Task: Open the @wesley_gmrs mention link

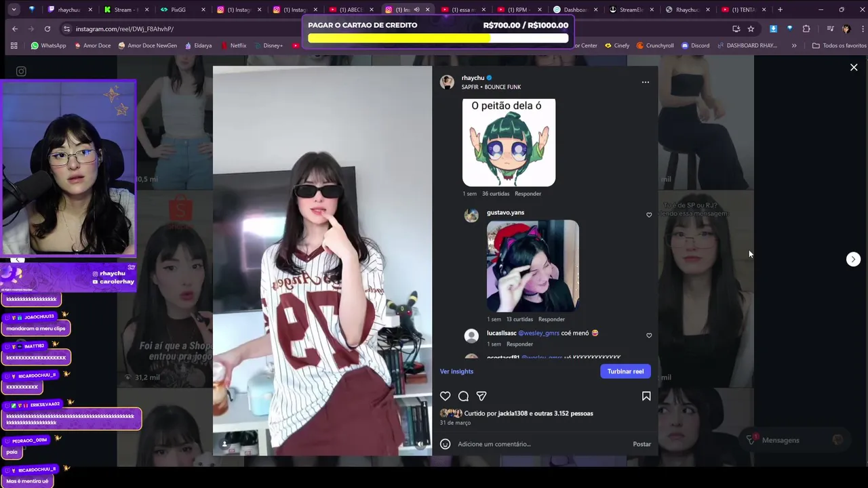Action: coord(538,333)
